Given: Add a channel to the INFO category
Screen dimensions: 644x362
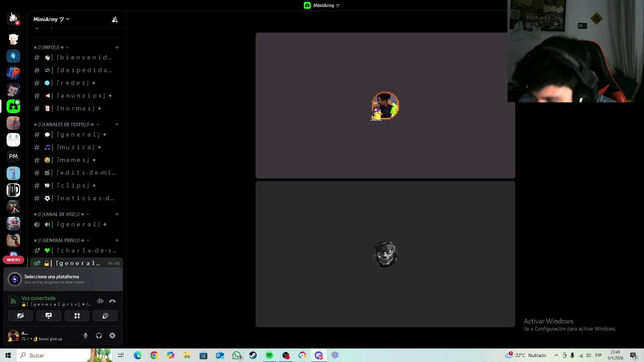Looking at the screenshot, I should 117,47.
